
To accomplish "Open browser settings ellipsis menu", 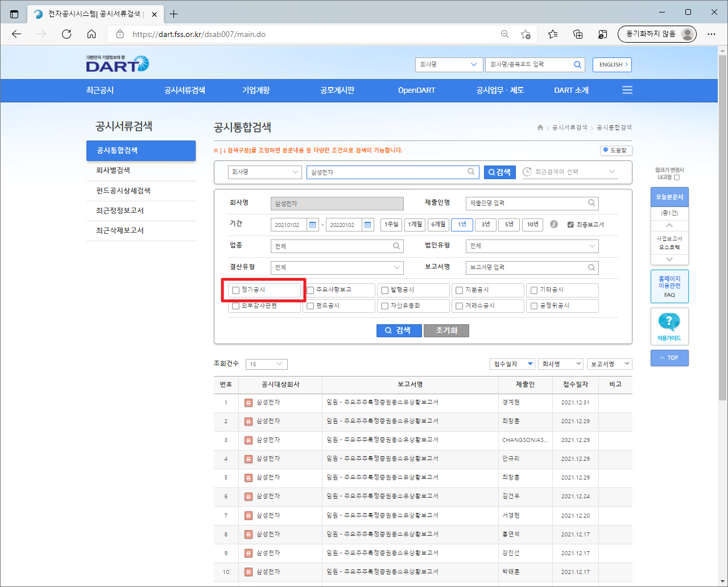I will pyautogui.click(x=712, y=34).
